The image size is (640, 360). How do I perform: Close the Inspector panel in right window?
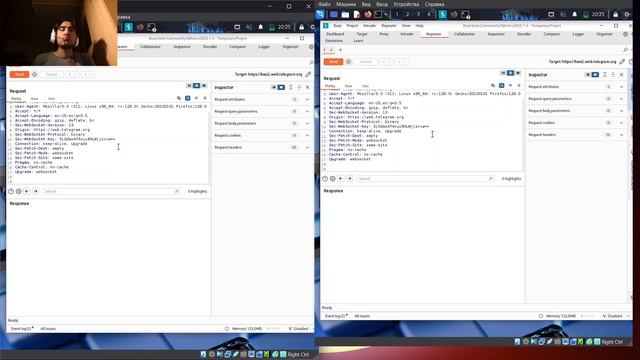point(621,75)
